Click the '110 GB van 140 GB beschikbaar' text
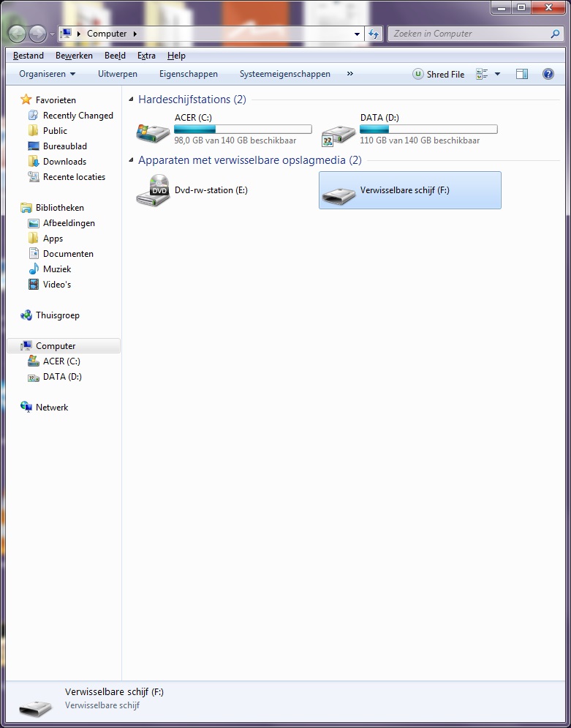 point(420,140)
